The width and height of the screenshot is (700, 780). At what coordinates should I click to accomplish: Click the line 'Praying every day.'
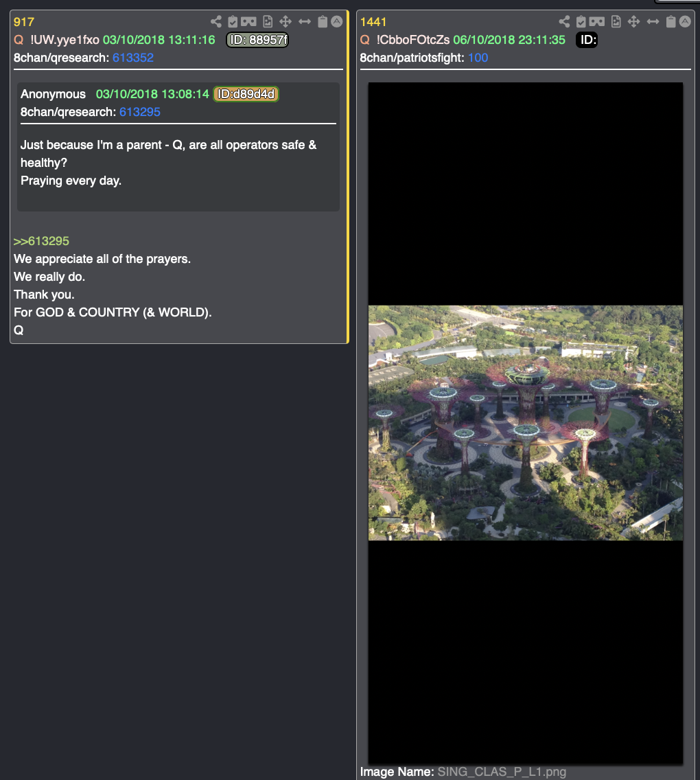71,181
